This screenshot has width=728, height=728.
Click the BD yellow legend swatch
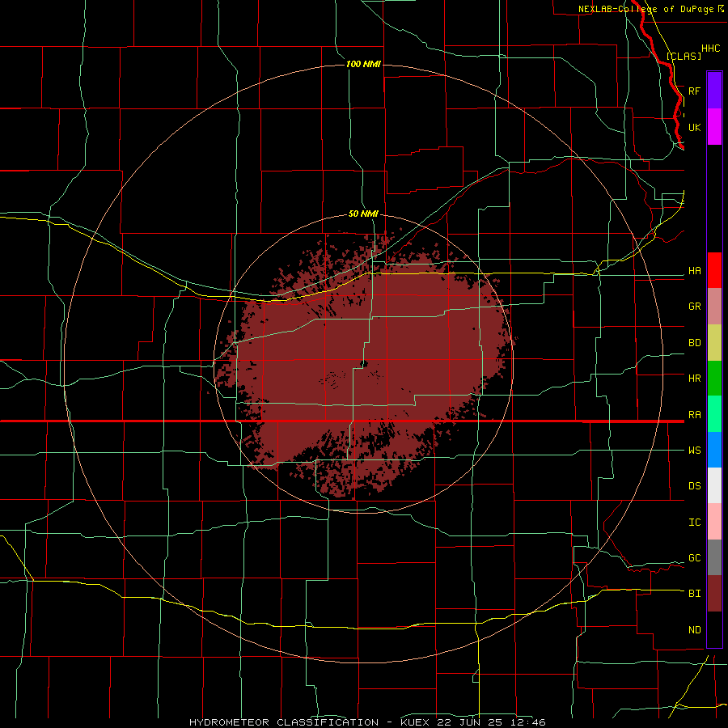[714, 342]
